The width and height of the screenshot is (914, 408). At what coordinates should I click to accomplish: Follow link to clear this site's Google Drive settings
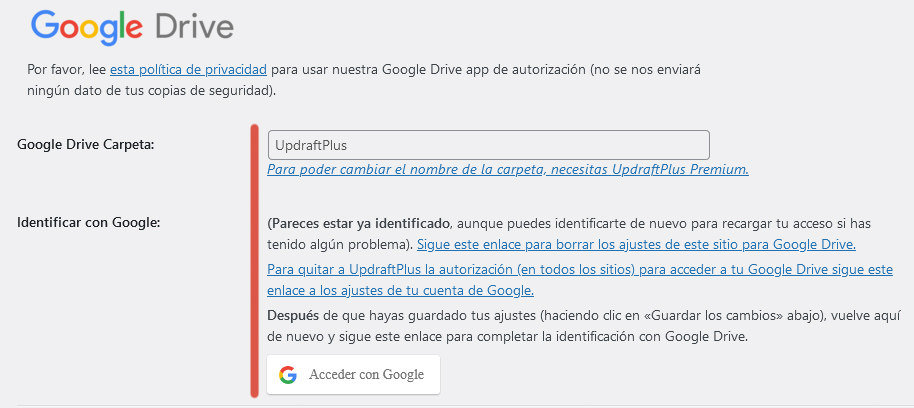coord(637,245)
